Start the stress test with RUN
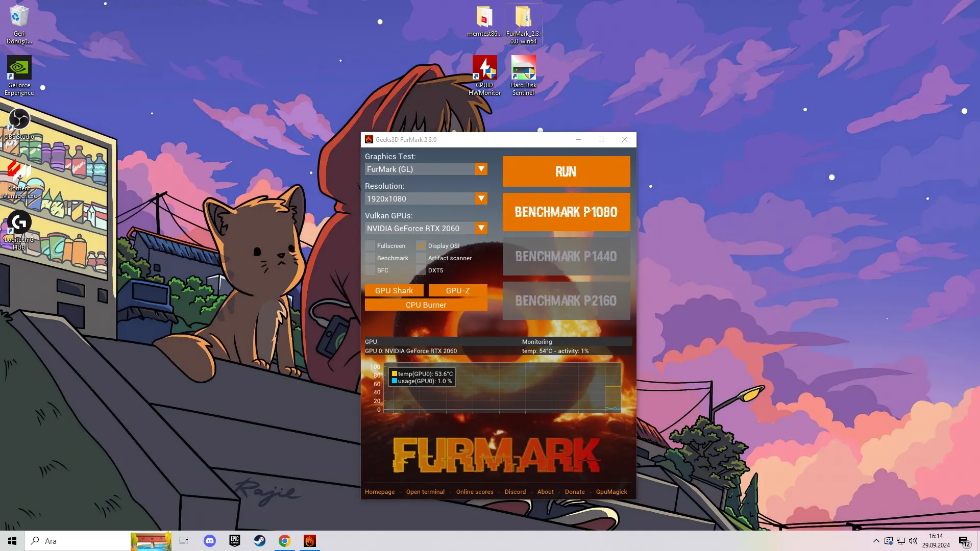This screenshot has height=551, width=980. tap(566, 171)
